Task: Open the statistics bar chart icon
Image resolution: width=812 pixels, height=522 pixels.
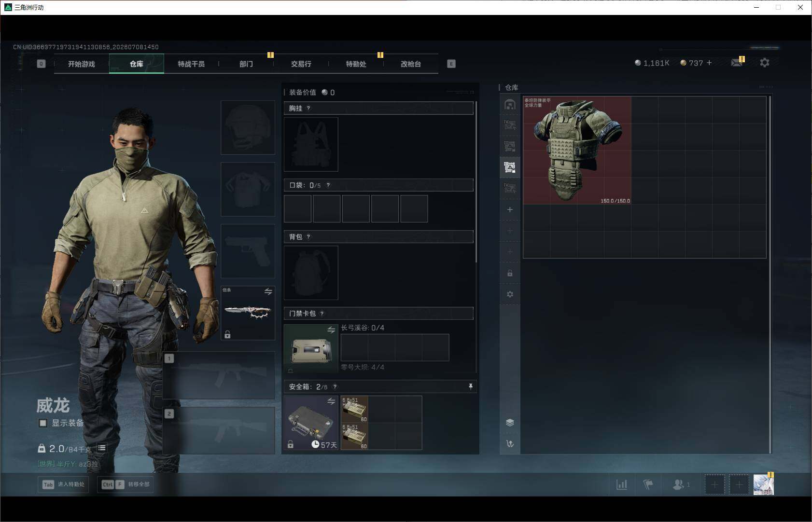Action: tap(622, 484)
